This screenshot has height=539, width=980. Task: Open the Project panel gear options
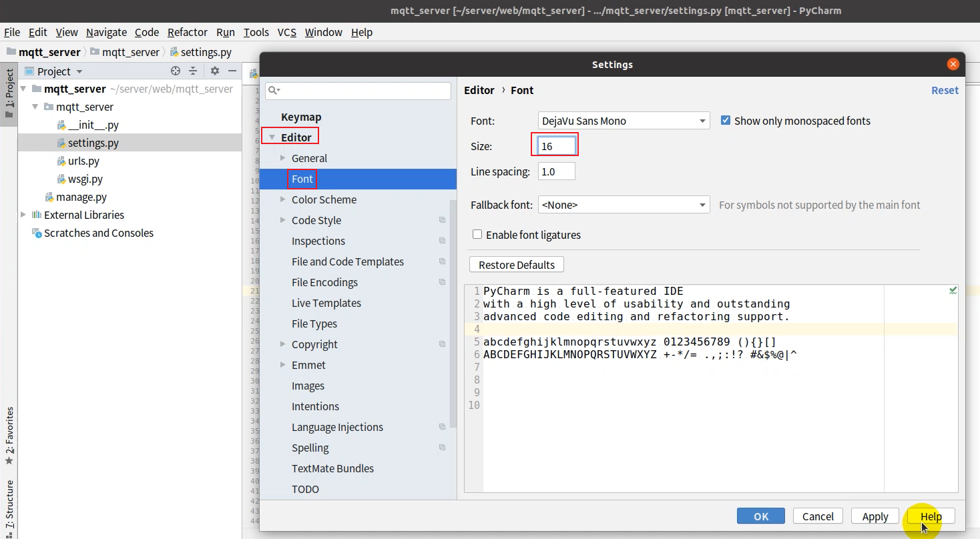tap(215, 71)
